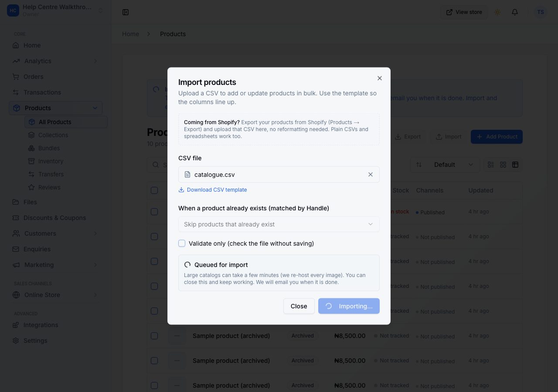558x392 pixels.
Task: Open Files in the sidebar
Action: tap(55, 202)
